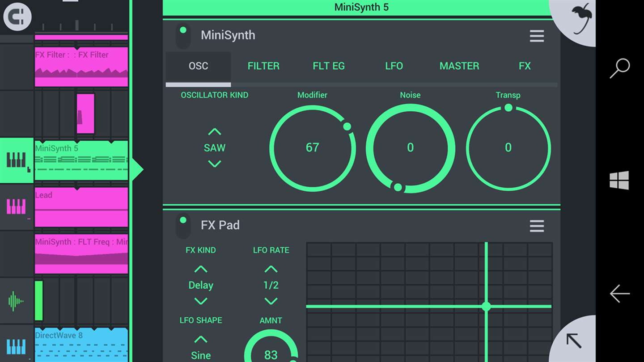Open the FLT EG tab
The image size is (644, 362).
pos(329,66)
